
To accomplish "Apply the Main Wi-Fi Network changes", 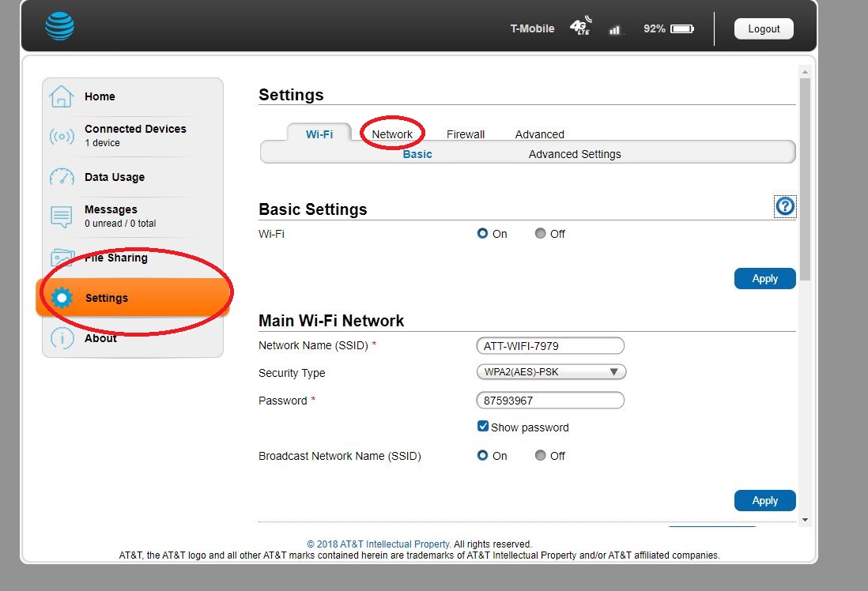I will [x=764, y=500].
